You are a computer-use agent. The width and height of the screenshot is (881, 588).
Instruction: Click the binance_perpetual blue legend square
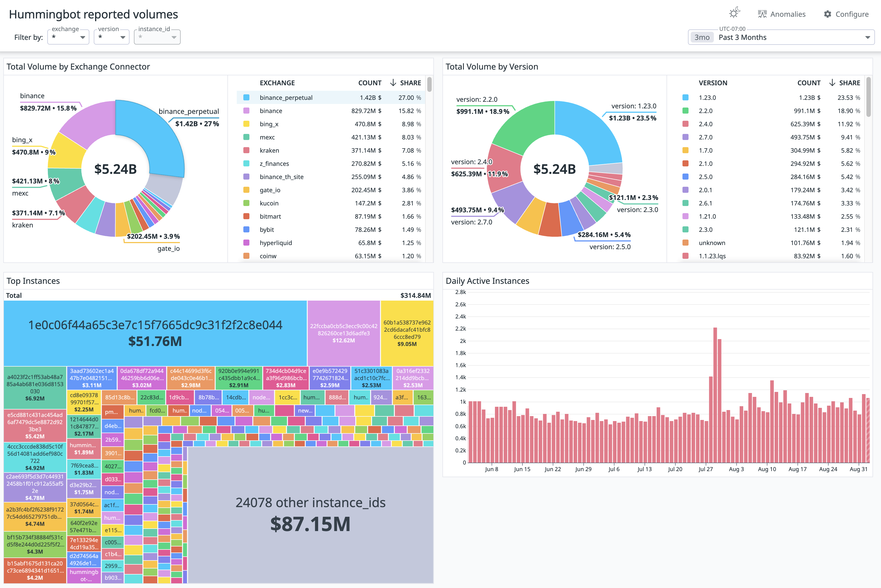tap(246, 98)
